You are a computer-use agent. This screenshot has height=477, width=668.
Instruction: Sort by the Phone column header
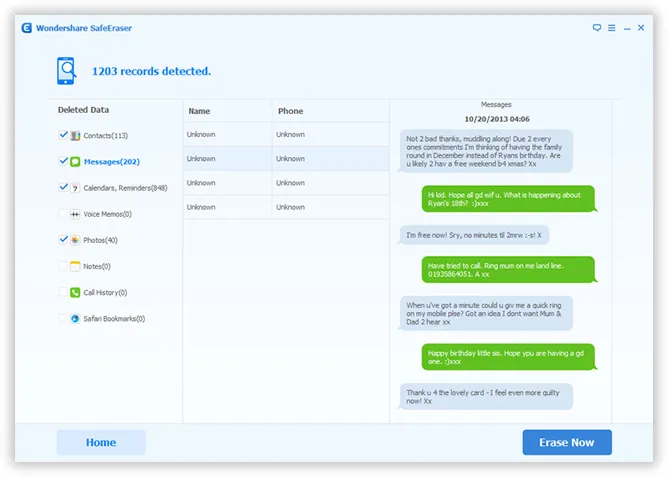[x=290, y=111]
